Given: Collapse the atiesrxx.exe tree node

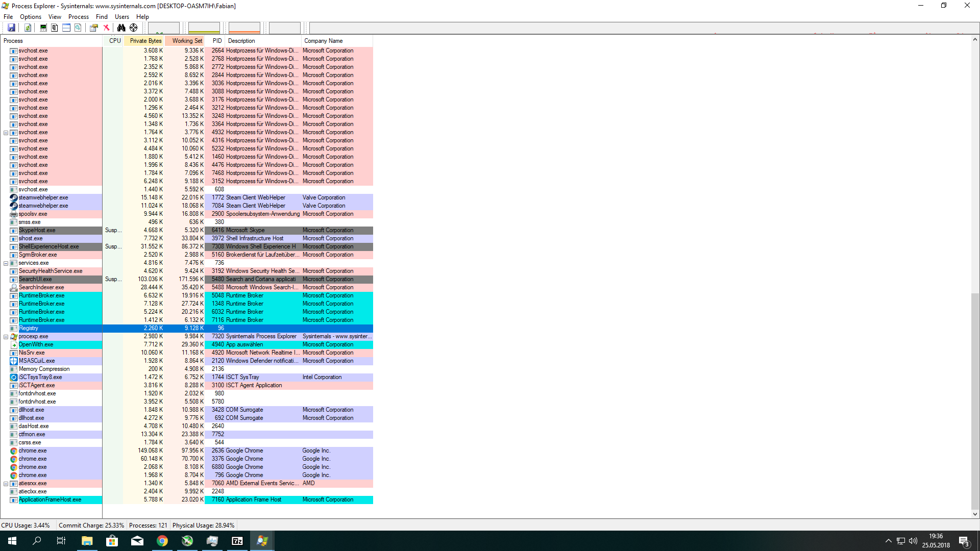Looking at the screenshot, I should [x=6, y=484].
